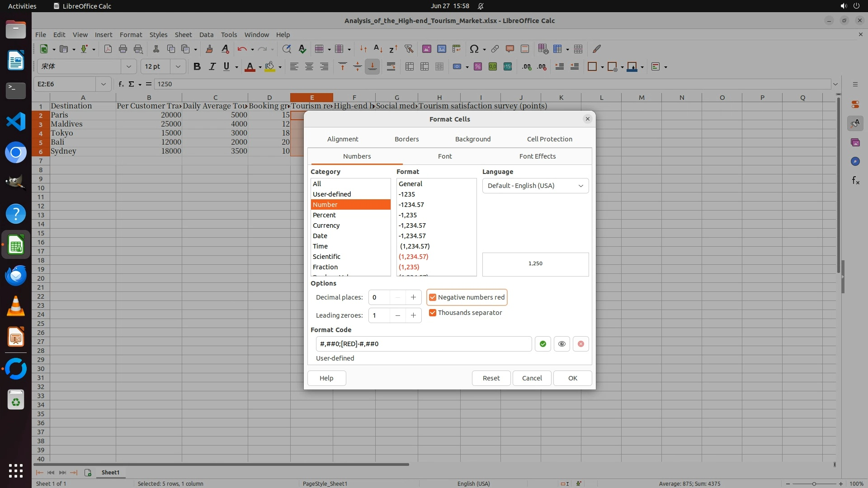Open the Language dropdown
Image resolution: width=868 pixels, height=488 pixels.
tap(535, 186)
